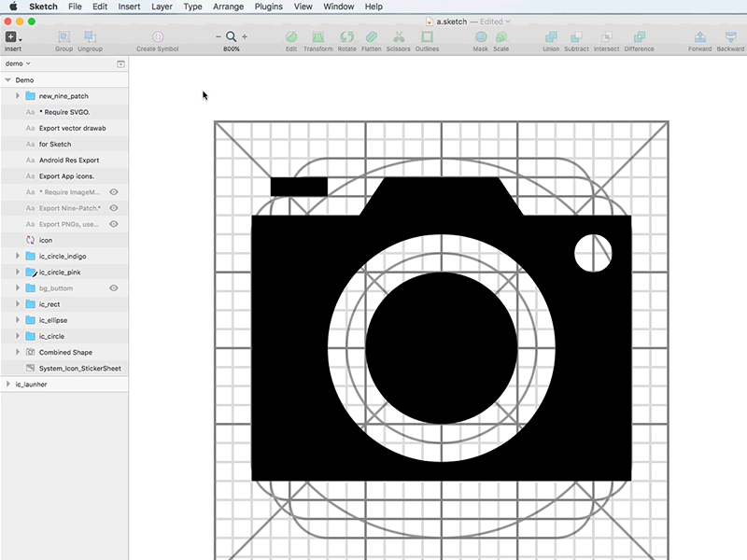Open the Type menu

192,7
